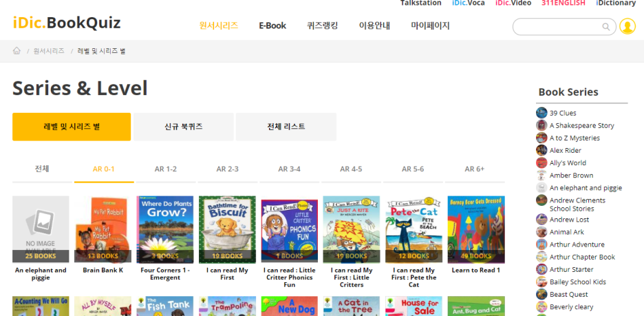Click the Alex Rider series icon
The width and height of the screenshot is (644, 316).
click(x=541, y=150)
